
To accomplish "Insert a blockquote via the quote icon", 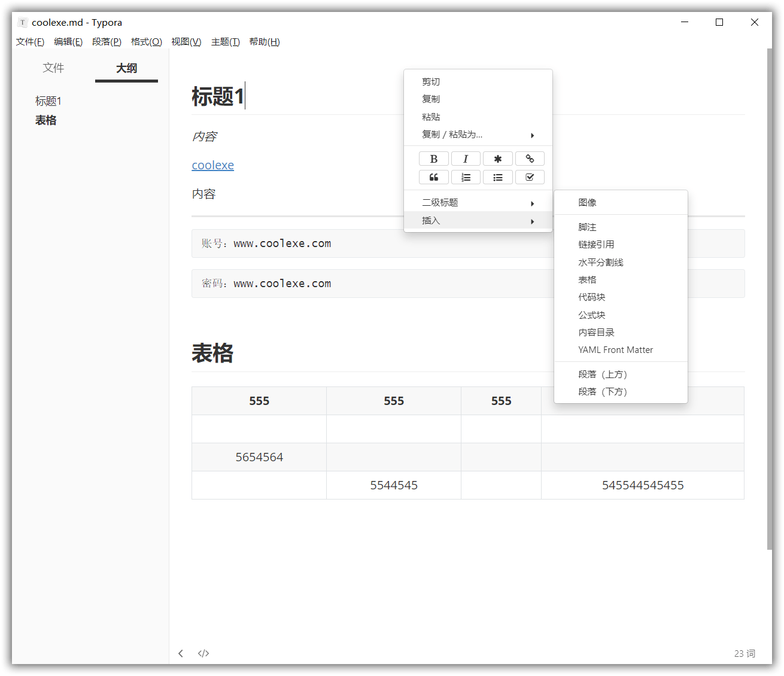I will coord(433,176).
